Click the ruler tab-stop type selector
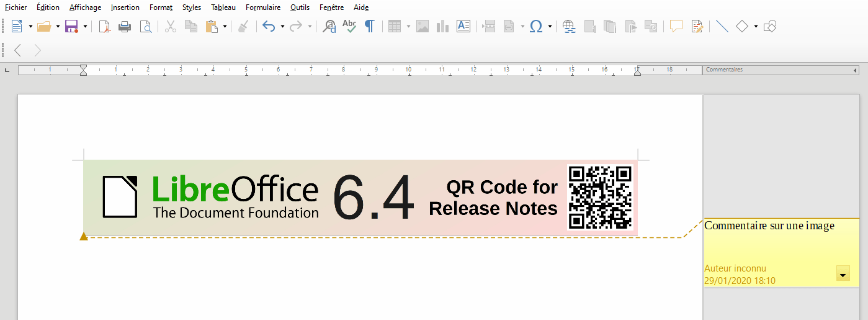The image size is (868, 320). coord(7,70)
